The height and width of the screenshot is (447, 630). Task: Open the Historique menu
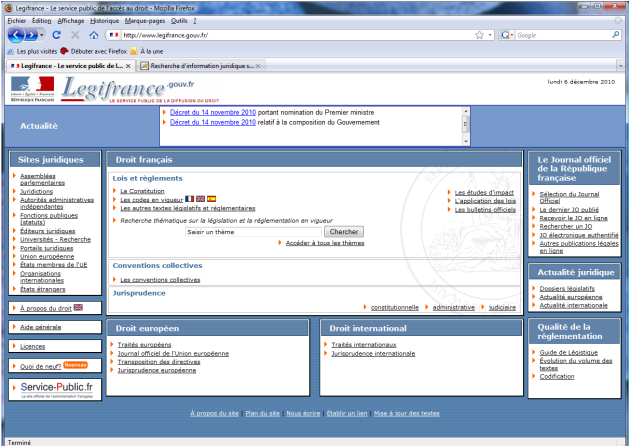tap(104, 21)
